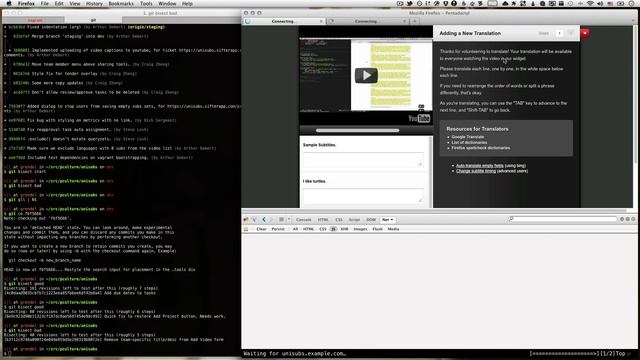The height and width of the screenshot is (360, 640).
Task: Click the Wi-Fi icon in menu bar
Action: coord(590,4)
